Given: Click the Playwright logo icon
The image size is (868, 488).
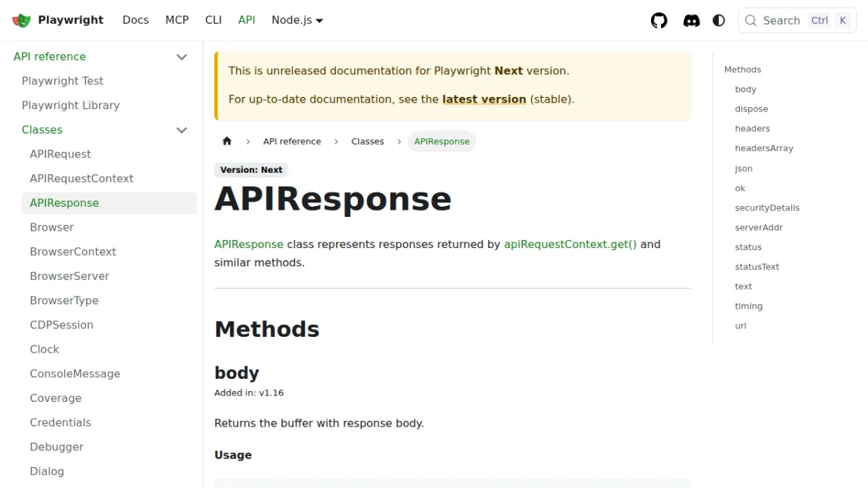Looking at the screenshot, I should [x=22, y=20].
